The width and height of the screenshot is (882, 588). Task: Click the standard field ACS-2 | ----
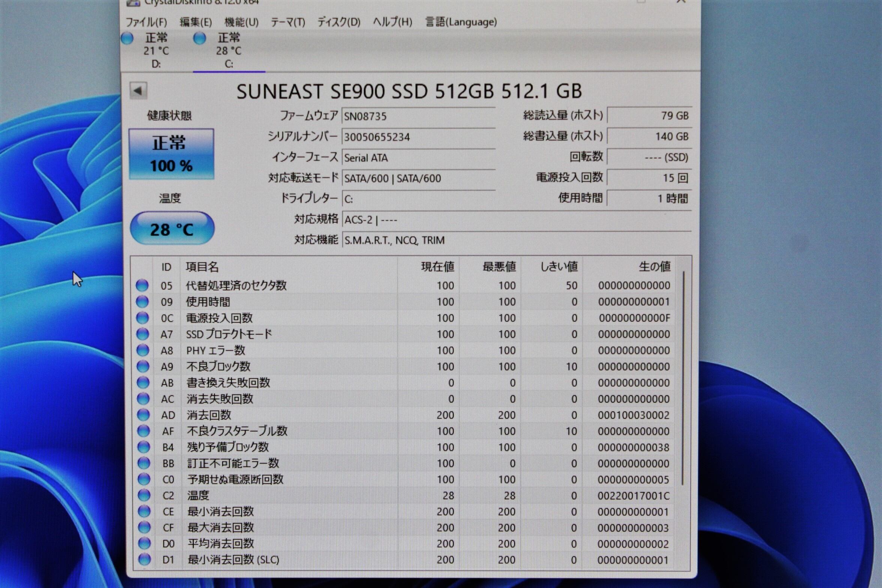[517, 220]
